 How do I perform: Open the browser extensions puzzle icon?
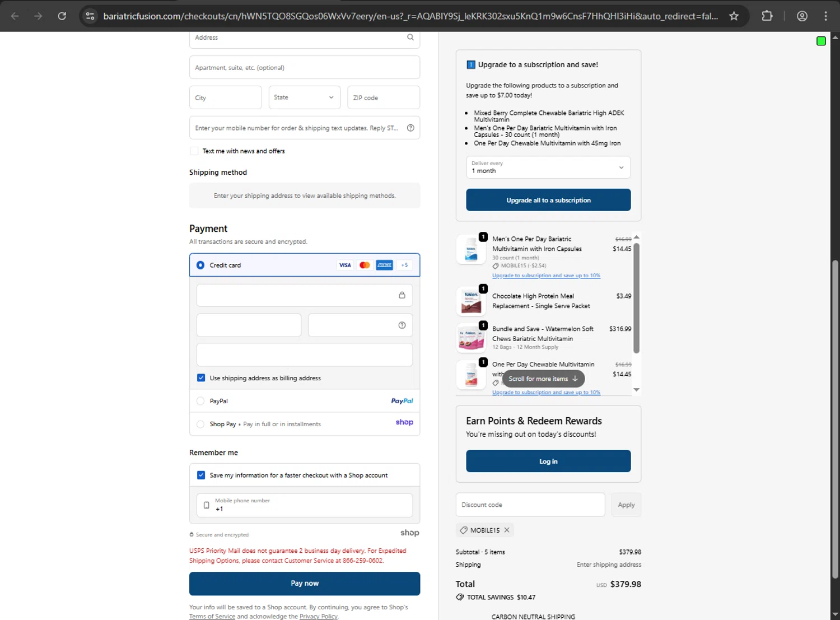tap(767, 16)
